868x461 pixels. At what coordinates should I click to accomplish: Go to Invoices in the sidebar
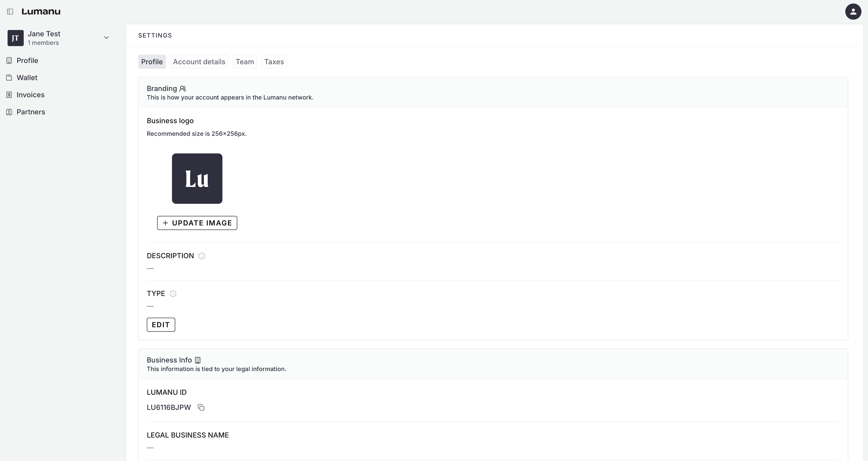pyautogui.click(x=30, y=95)
